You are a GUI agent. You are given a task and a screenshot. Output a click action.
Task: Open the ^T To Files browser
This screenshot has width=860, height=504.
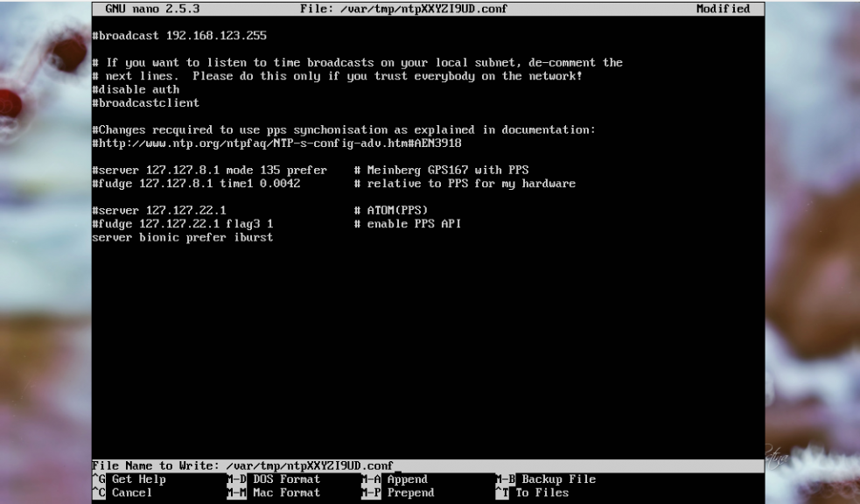pos(532,493)
